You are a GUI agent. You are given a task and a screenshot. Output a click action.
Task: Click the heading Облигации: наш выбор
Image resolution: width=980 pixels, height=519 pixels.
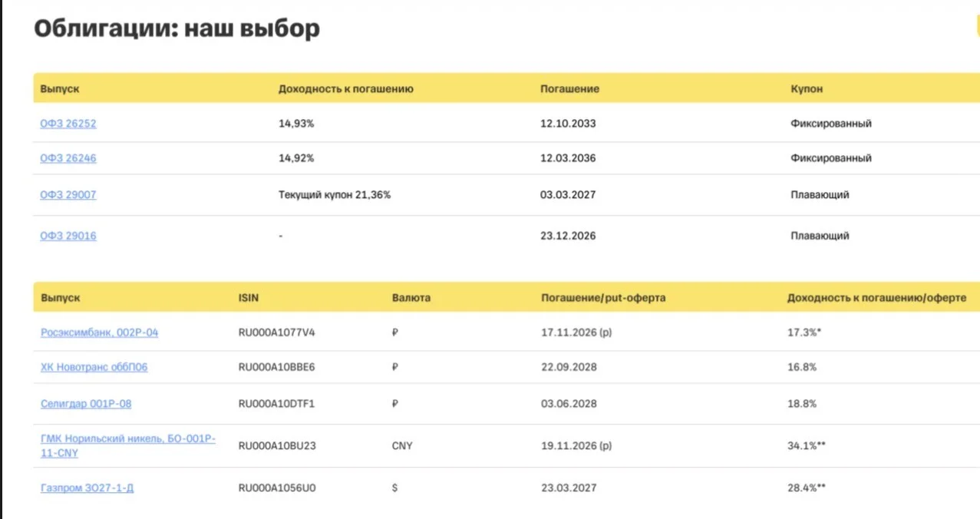[x=177, y=28]
